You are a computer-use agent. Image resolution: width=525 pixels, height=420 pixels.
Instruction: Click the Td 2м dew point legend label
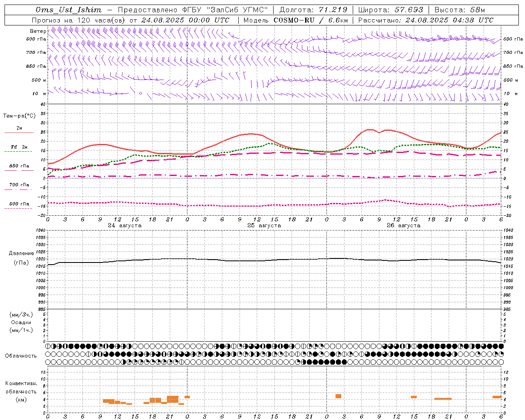pos(19,147)
